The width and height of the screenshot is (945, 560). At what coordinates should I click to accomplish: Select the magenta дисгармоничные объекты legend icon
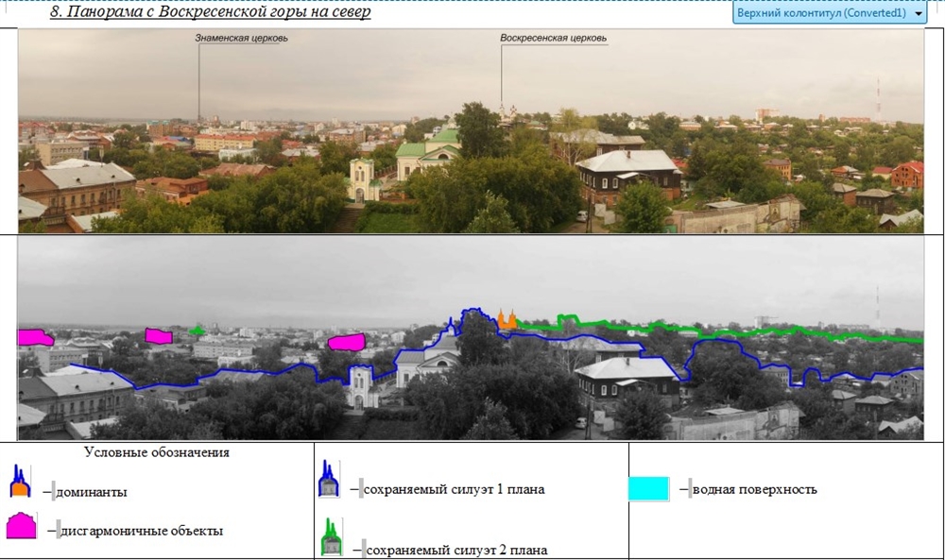click(x=21, y=526)
